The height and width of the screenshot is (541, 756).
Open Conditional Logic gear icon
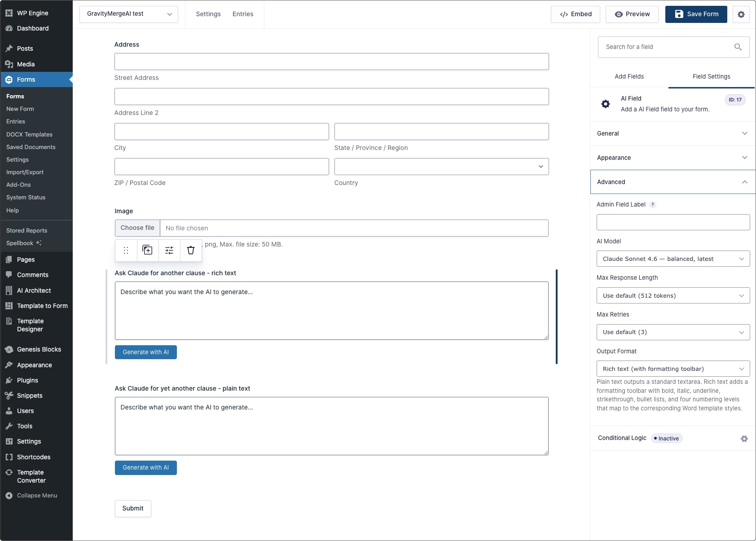744,439
